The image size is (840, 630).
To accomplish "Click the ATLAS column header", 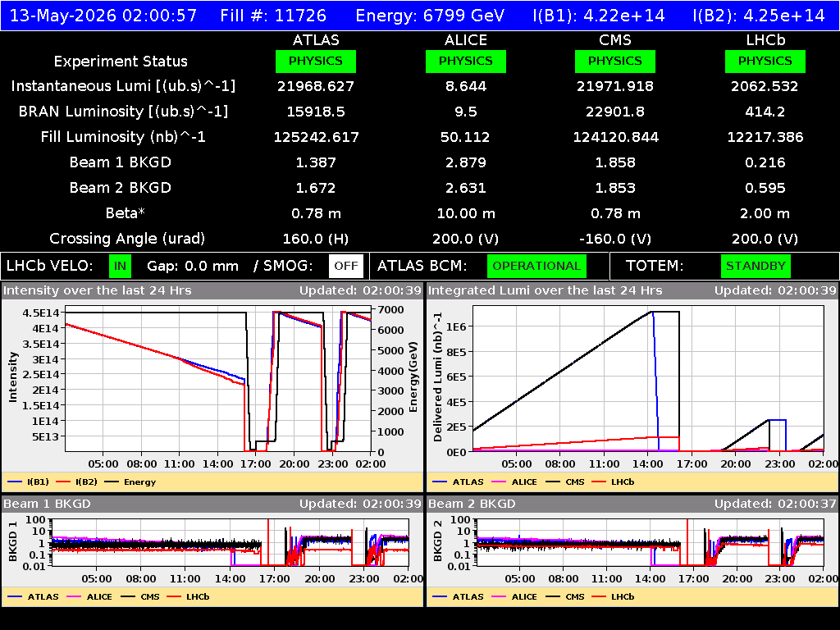I will [316, 40].
